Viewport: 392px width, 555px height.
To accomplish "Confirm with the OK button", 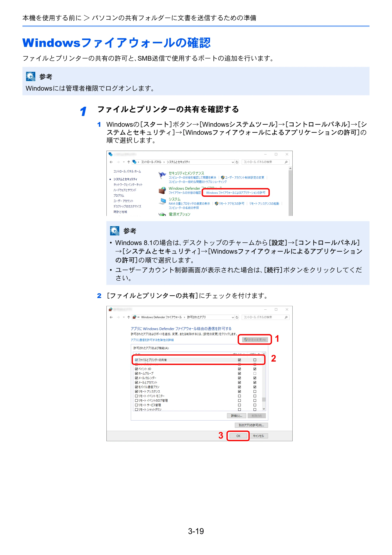I will (x=238, y=436).
